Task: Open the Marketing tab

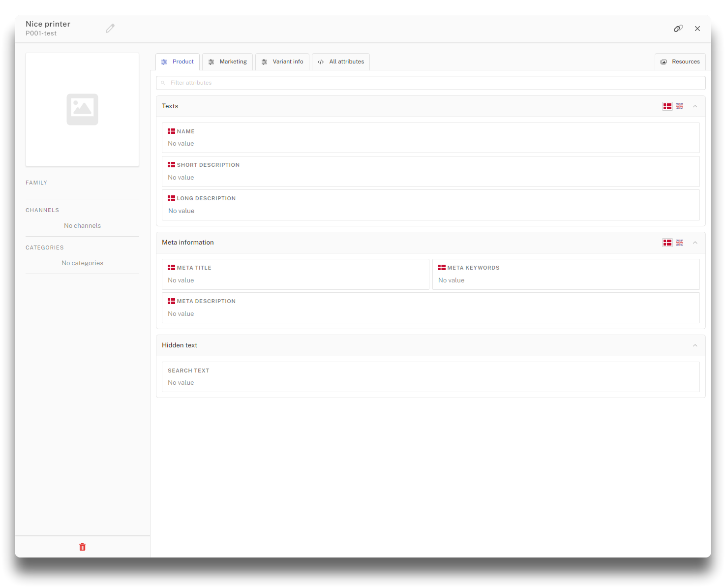Action: pos(228,62)
